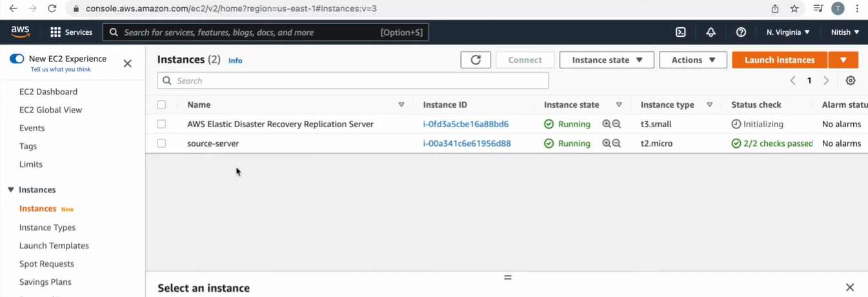
Task: Open the browser three-dot menu
Action: [x=857, y=8]
